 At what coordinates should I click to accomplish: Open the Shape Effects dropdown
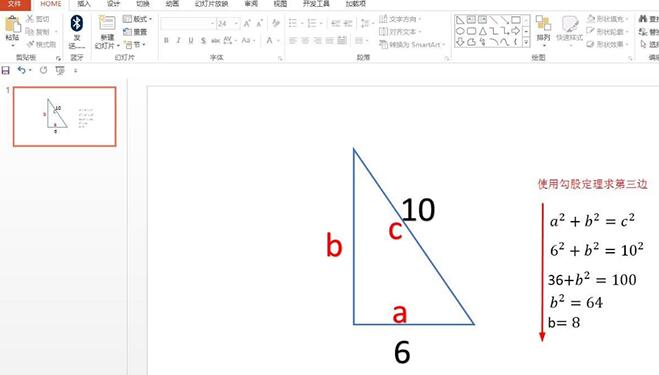coord(608,44)
